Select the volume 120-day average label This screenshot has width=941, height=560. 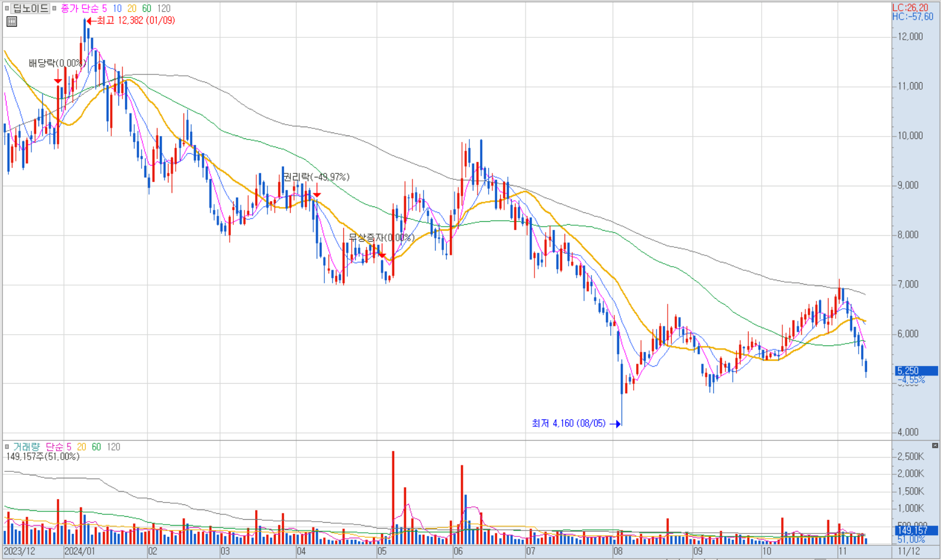point(114,447)
